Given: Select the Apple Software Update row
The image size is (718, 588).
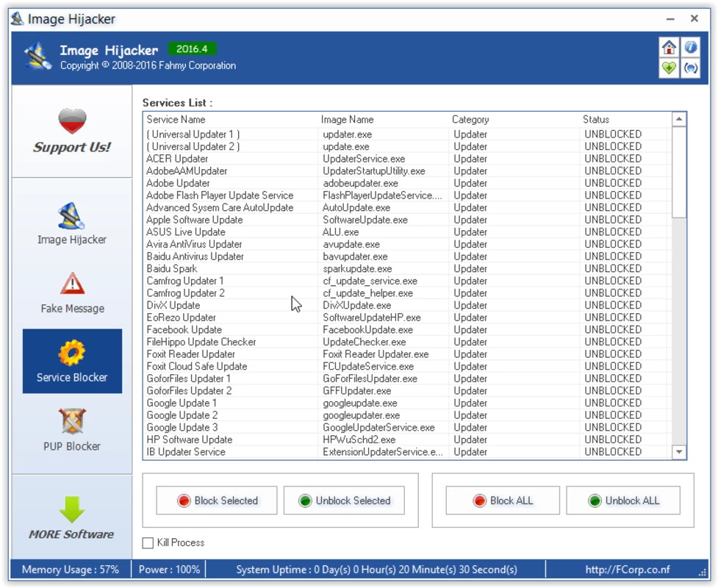Looking at the screenshot, I should 406,220.
